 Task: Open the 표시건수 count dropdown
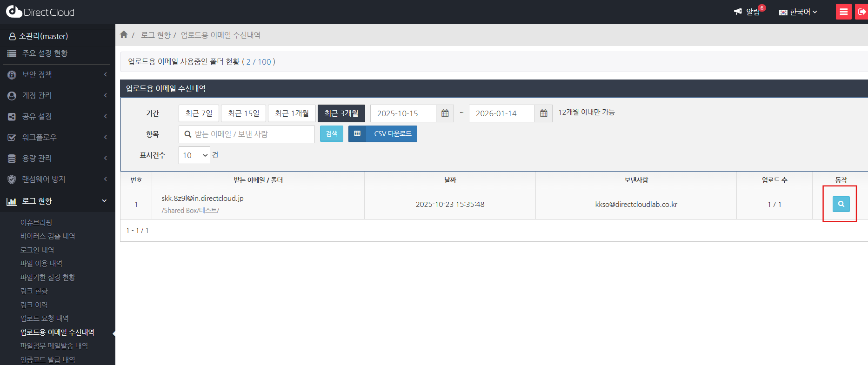(x=194, y=155)
